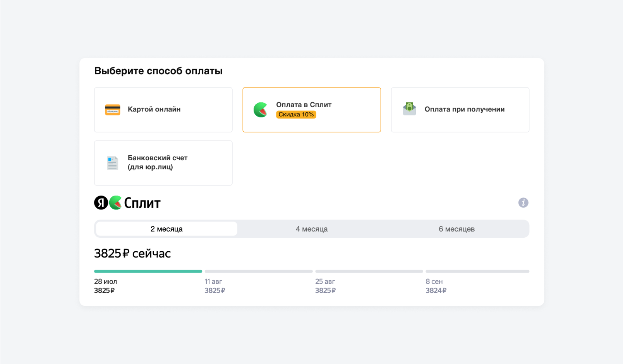Pick the Оплата в Сплит label
623x364 pixels.
304,105
